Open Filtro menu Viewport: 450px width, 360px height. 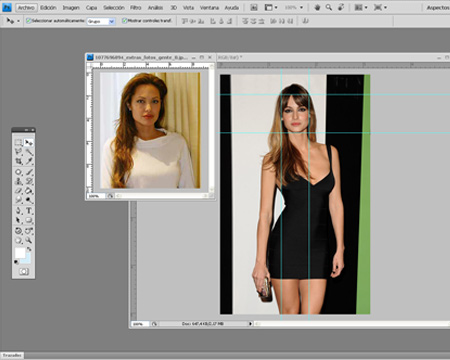(x=136, y=7)
